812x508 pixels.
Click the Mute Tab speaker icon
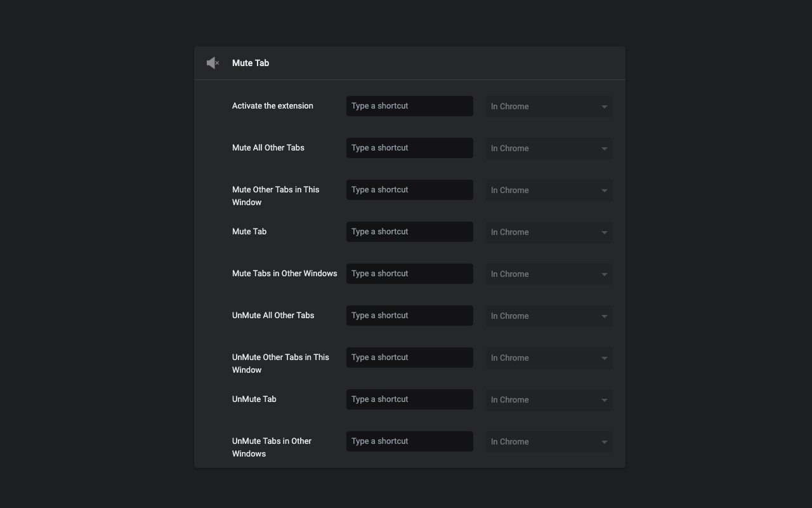pos(213,63)
